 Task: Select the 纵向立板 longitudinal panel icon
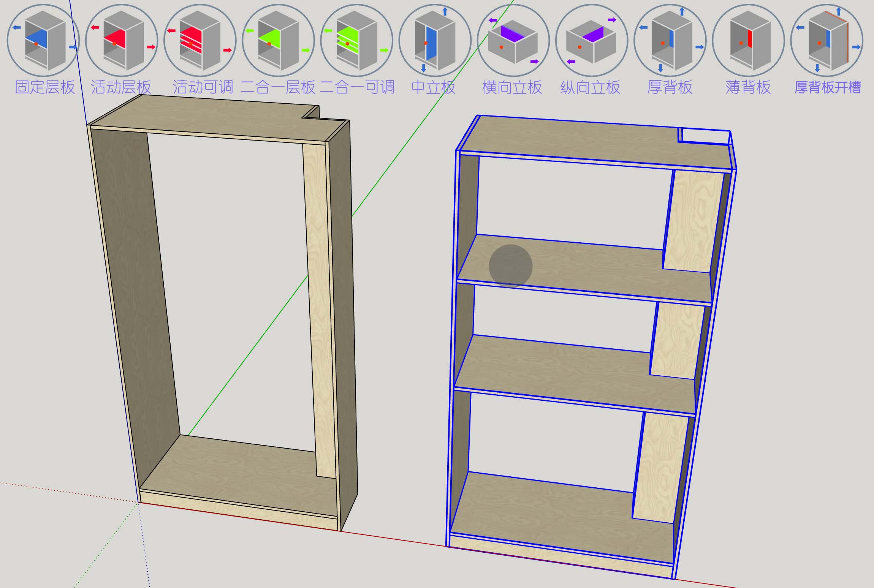(x=591, y=40)
